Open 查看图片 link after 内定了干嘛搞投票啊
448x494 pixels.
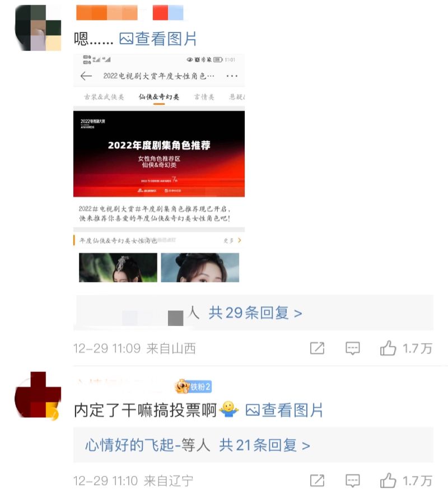click(x=284, y=410)
